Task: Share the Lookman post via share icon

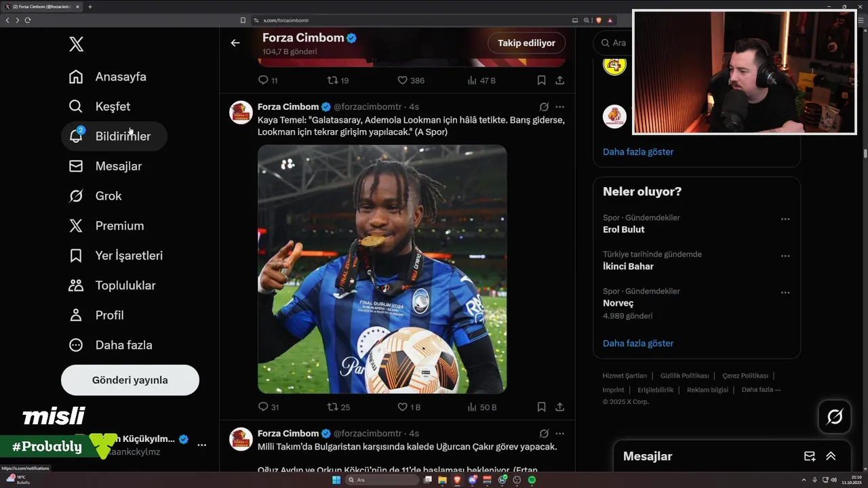Action: 559,407
